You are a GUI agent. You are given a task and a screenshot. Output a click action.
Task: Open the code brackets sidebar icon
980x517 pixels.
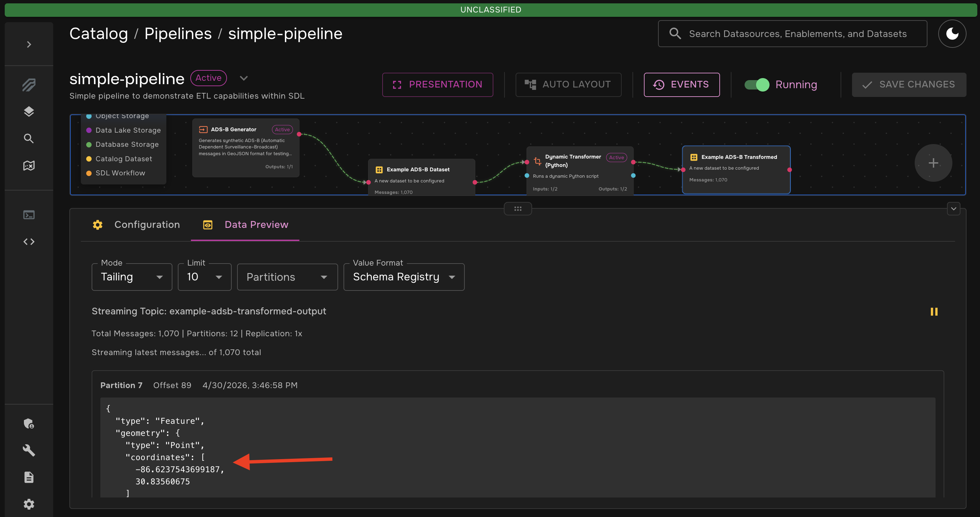point(29,242)
